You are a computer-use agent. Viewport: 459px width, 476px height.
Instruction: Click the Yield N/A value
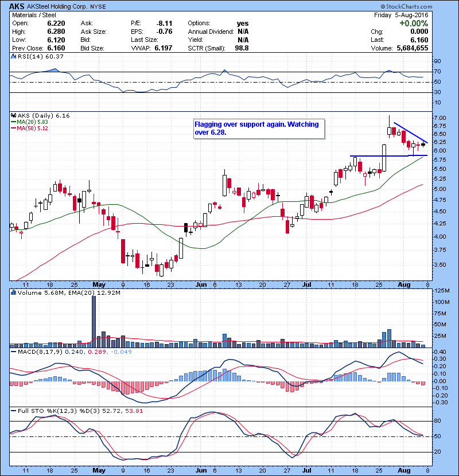point(243,40)
